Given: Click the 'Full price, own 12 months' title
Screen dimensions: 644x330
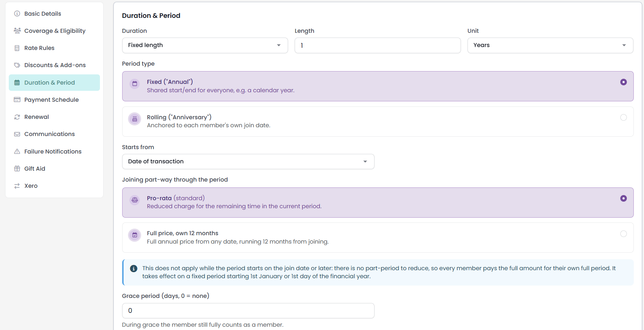Looking at the screenshot, I should 182,233.
